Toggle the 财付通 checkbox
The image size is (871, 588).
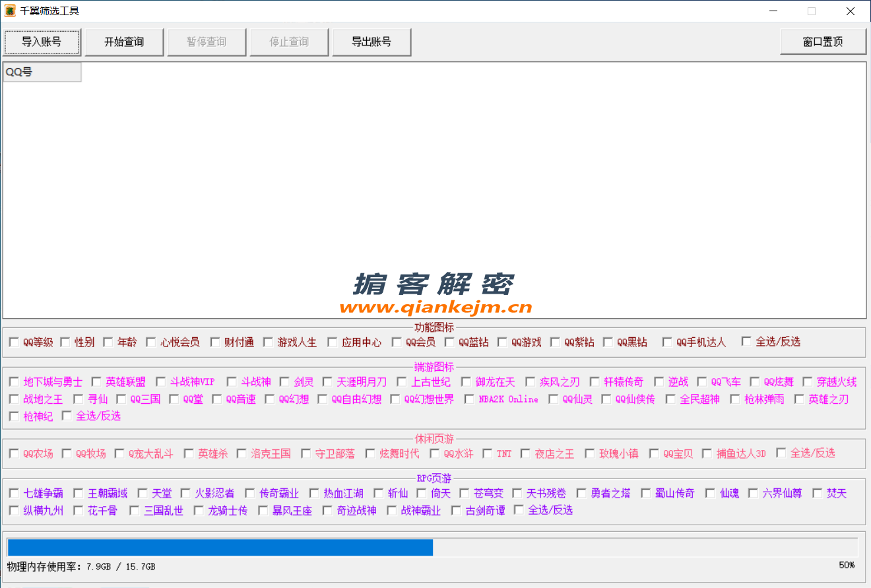pos(215,342)
